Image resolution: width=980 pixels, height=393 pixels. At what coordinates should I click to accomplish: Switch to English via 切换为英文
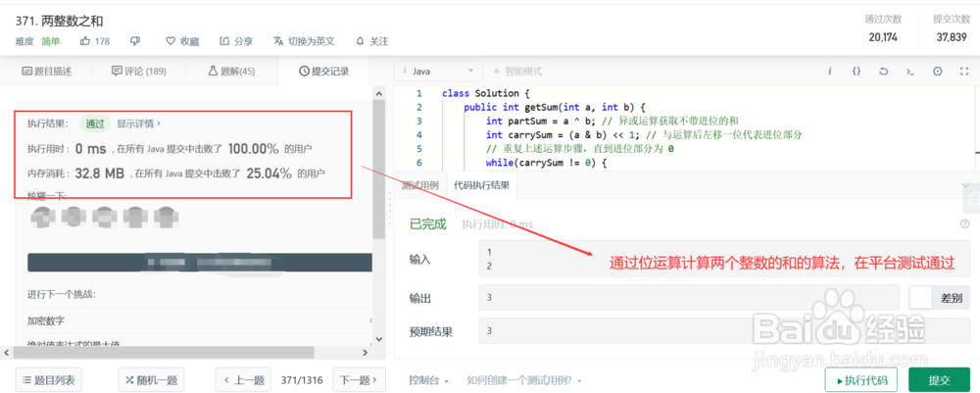point(304,41)
